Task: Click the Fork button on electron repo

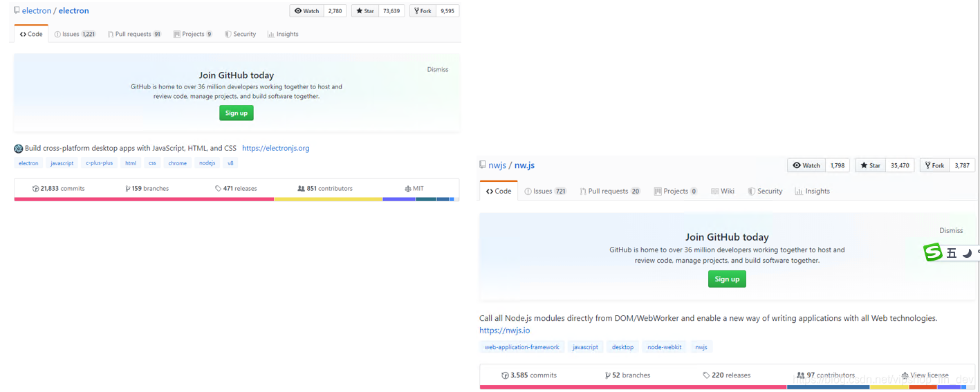Action: (x=422, y=11)
